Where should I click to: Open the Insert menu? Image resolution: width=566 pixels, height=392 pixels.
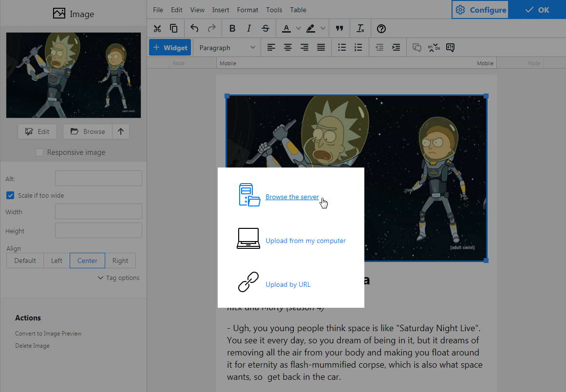221,10
